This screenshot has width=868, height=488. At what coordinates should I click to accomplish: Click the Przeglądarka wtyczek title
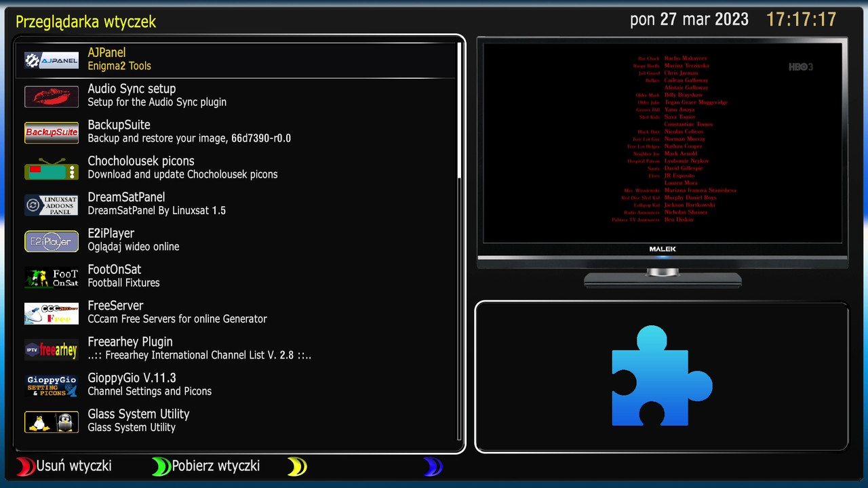pyautogui.click(x=85, y=22)
